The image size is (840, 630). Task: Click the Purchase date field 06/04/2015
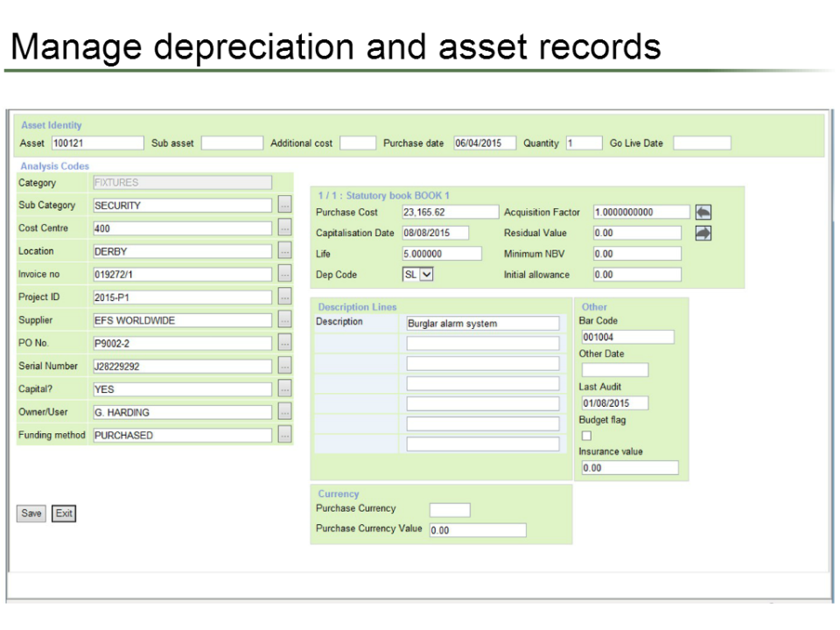pos(485,143)
